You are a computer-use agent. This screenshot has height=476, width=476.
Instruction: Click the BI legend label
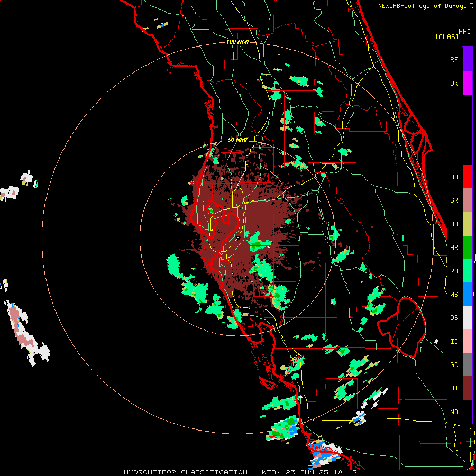click(454, 388)
